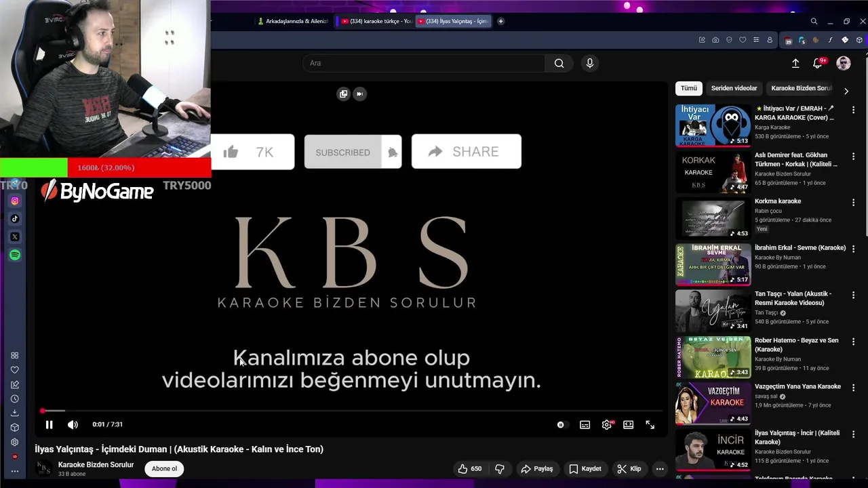
Task: Like the video showing 650 likes
Action: [469, 468]
